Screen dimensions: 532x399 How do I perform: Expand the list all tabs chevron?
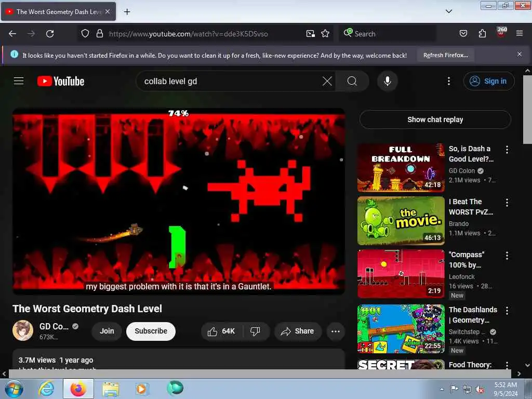(448, 11)
